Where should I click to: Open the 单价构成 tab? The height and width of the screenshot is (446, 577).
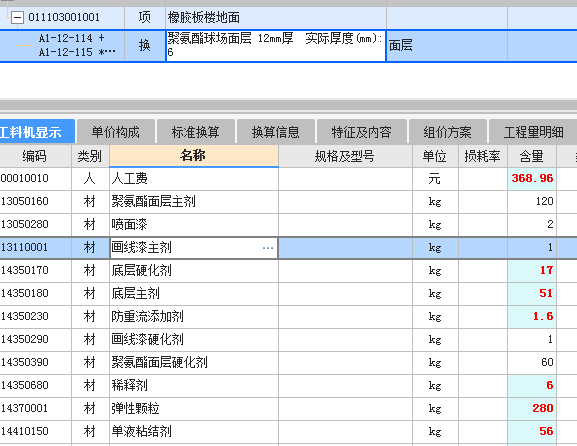[116, 132]
